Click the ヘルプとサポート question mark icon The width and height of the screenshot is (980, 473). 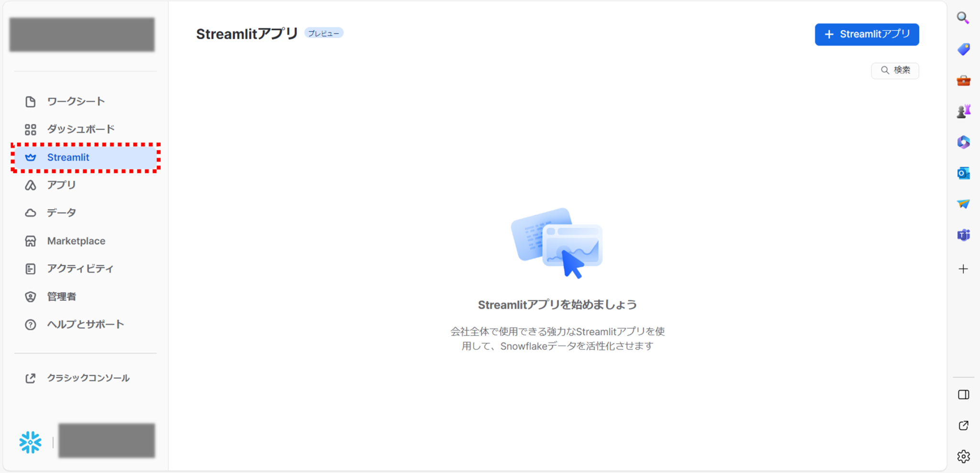point(30,324)
